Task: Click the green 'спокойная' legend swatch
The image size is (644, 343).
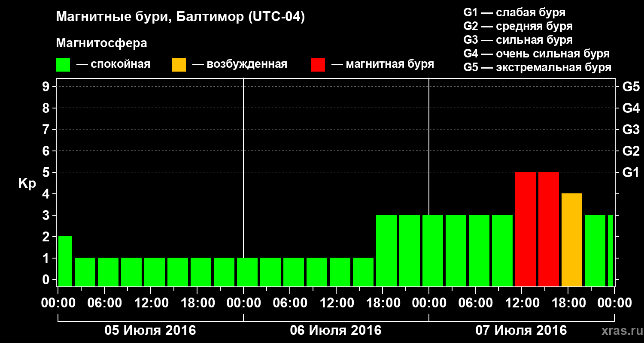Action: (63, 65)
